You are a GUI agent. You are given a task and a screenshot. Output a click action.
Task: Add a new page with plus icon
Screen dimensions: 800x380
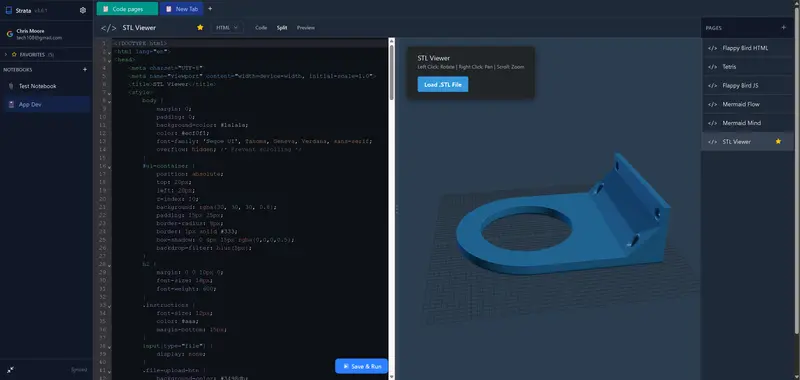[x=784, y=28]
